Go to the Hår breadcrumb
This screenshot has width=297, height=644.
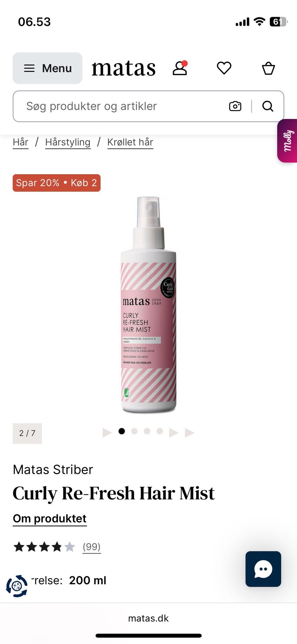(x=20, y=142)
